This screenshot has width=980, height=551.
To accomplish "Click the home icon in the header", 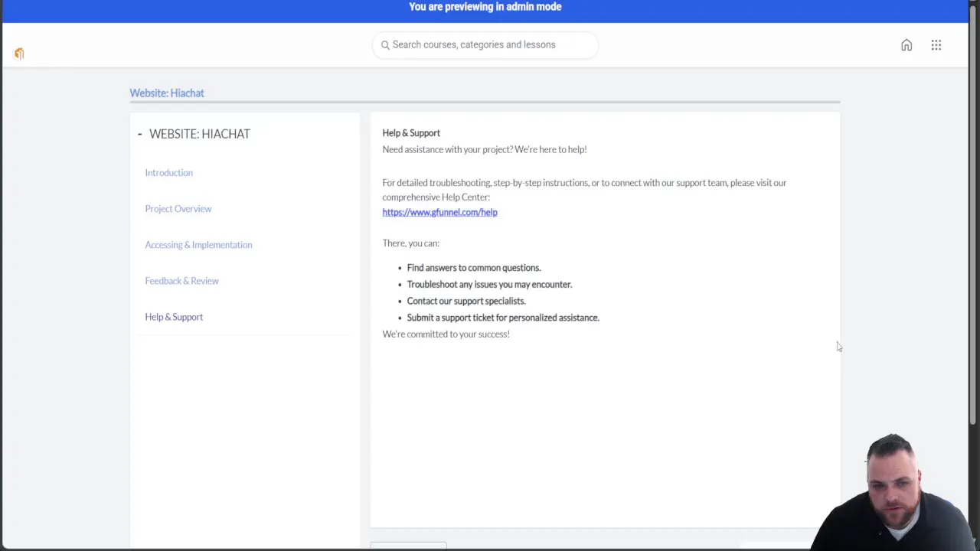I will (x=906, y=45).
